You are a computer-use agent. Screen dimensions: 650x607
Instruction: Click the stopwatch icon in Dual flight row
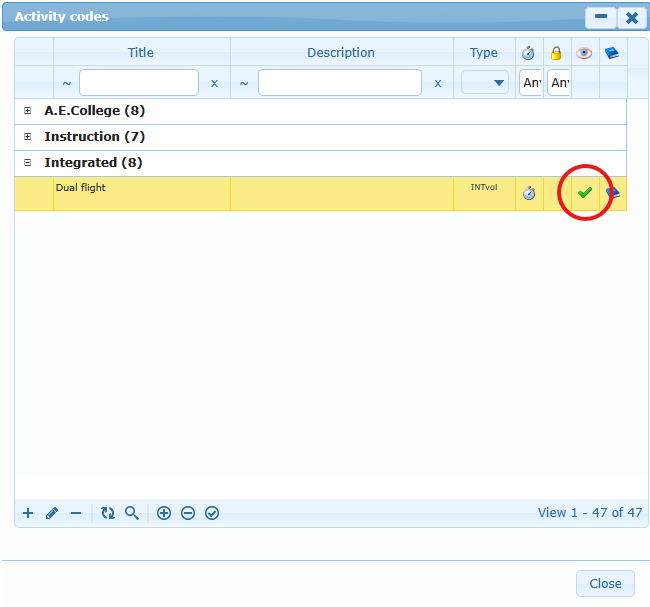529,193
